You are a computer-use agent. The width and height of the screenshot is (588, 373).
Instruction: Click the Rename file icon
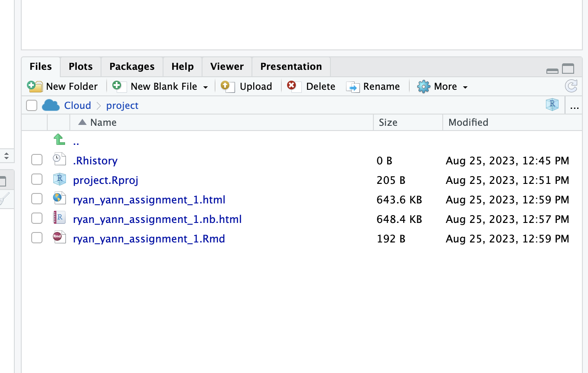click(x=353, y=87)
